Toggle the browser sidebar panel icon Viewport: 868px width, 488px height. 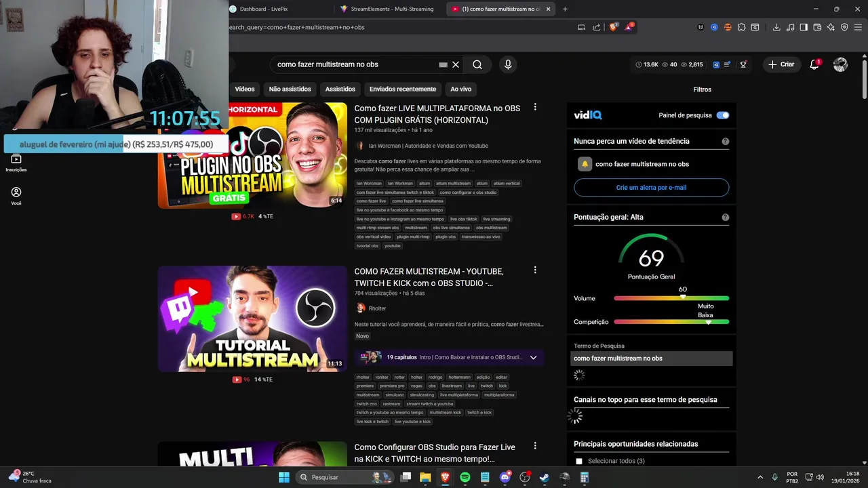coord(804,27)
